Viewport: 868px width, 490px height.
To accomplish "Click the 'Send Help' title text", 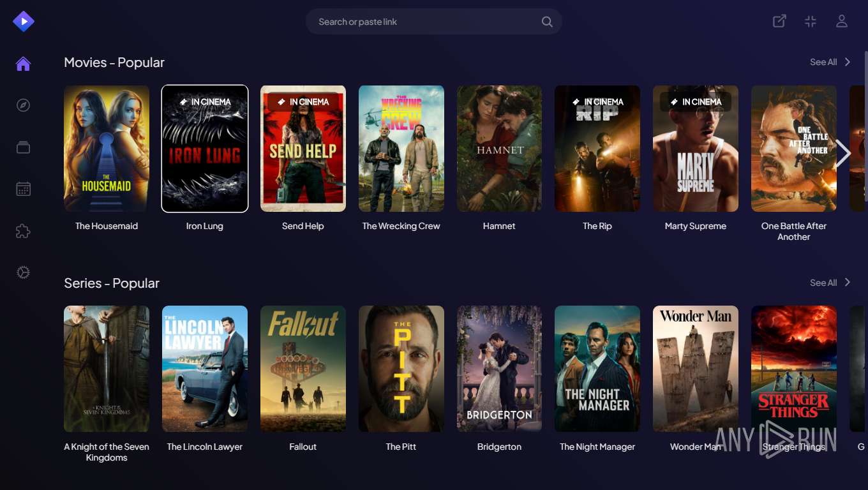I will (303, 226).
